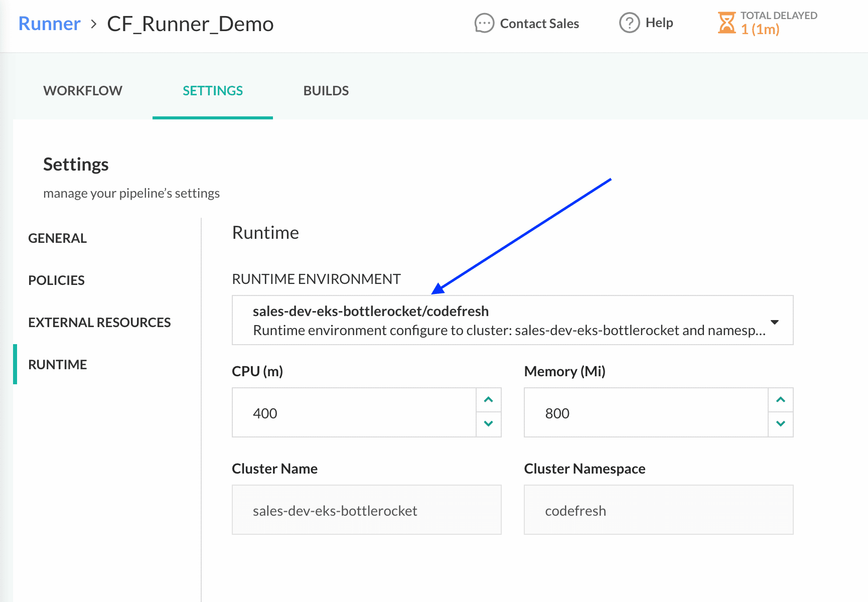The height and width of the screenshot is (602, 868).
Task: Increase Memory value with up arrow
Action: pos(781,400)
